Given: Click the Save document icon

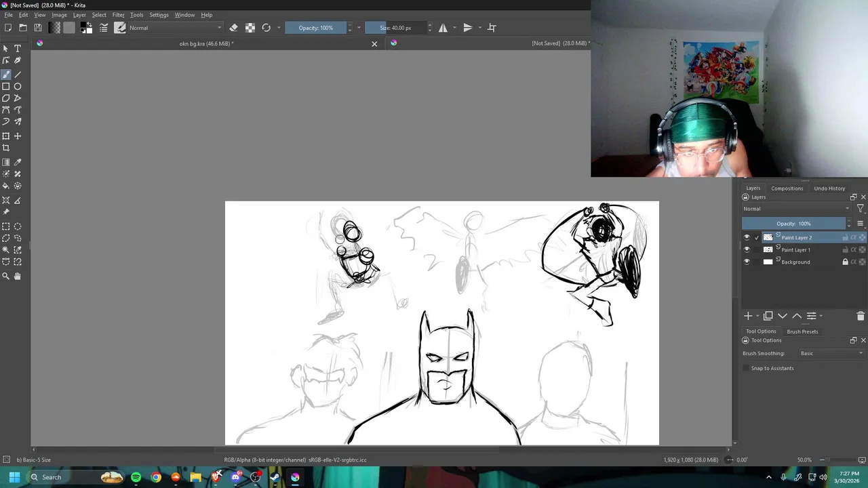Looking at the screenshot, I should [38, 28].
